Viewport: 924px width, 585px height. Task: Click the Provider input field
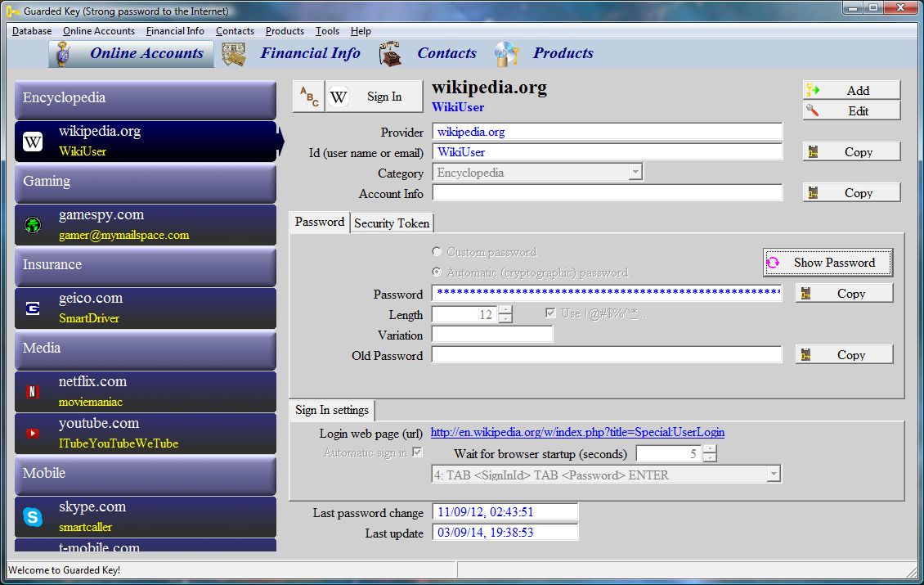(x=608, y=132)
